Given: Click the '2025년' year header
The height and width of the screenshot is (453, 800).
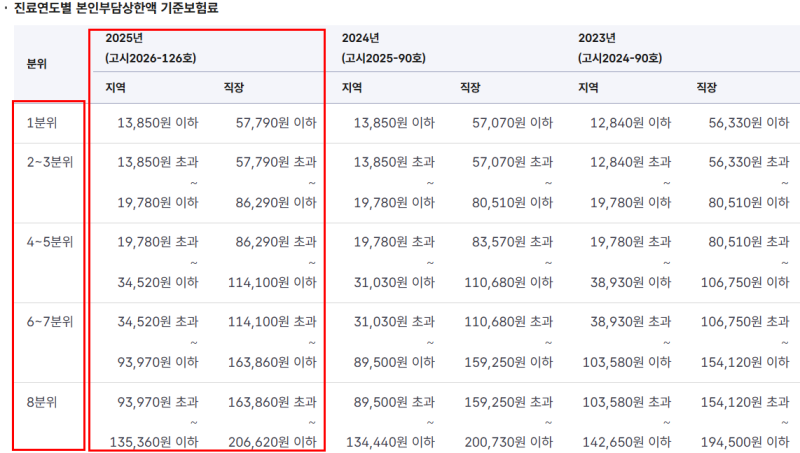Looking at the screenshot, I should 124,38.
